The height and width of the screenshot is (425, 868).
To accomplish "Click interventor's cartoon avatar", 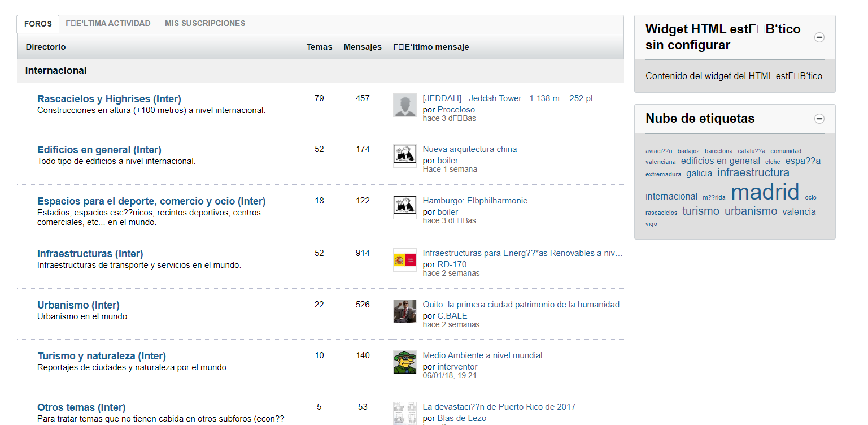I will tap(404, 362).
